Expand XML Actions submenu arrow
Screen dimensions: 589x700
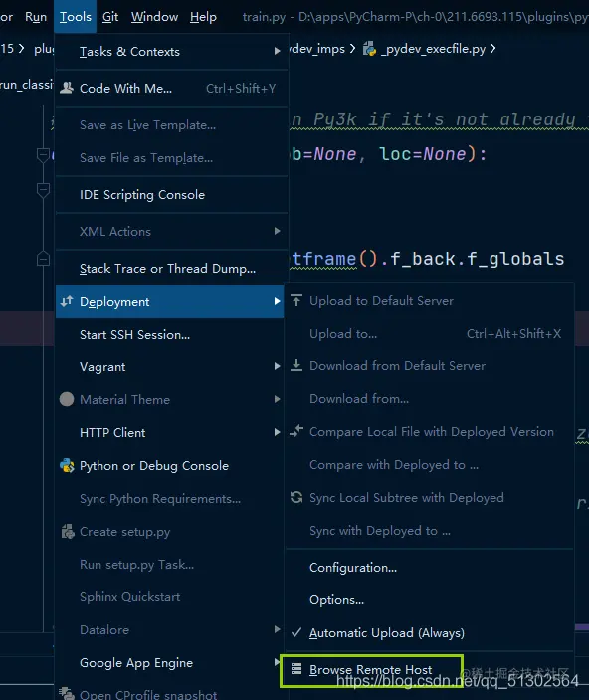tap(278, 231)
